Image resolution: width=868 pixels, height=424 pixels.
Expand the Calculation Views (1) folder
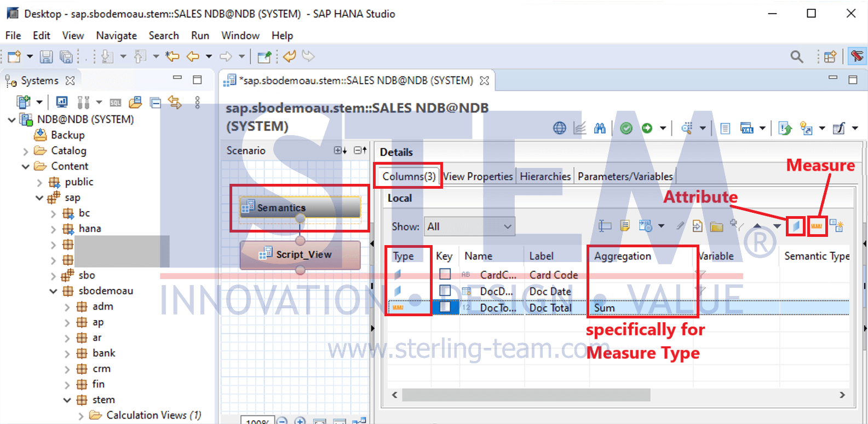81,416
